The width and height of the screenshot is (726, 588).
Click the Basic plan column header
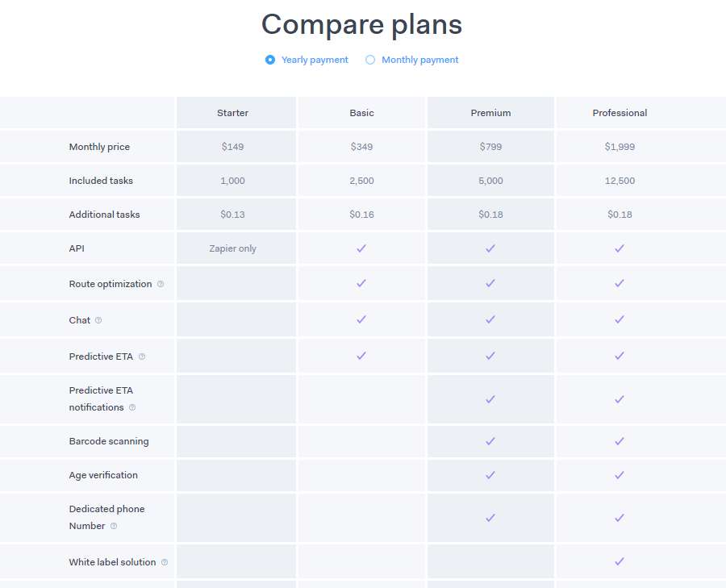(x=361, y=112)
